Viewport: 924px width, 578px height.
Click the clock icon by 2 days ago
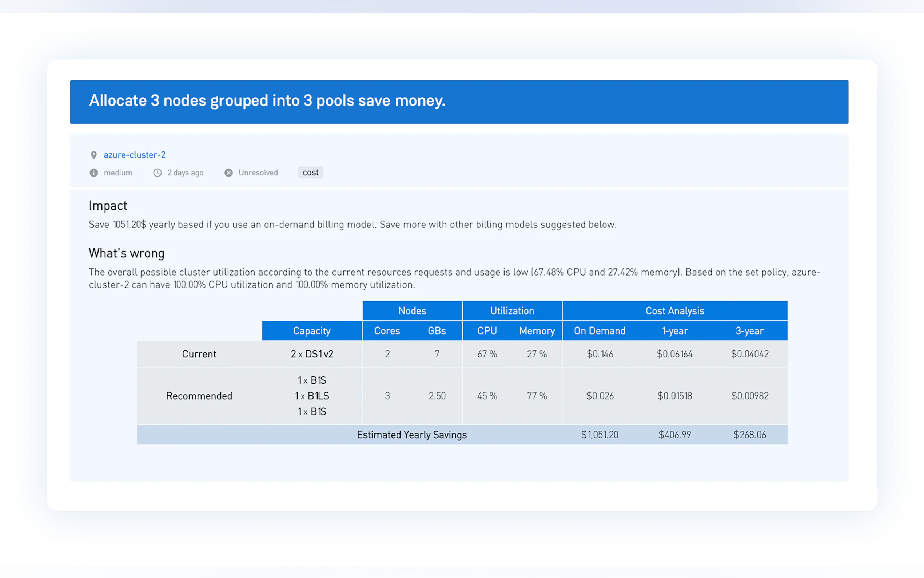158,173
